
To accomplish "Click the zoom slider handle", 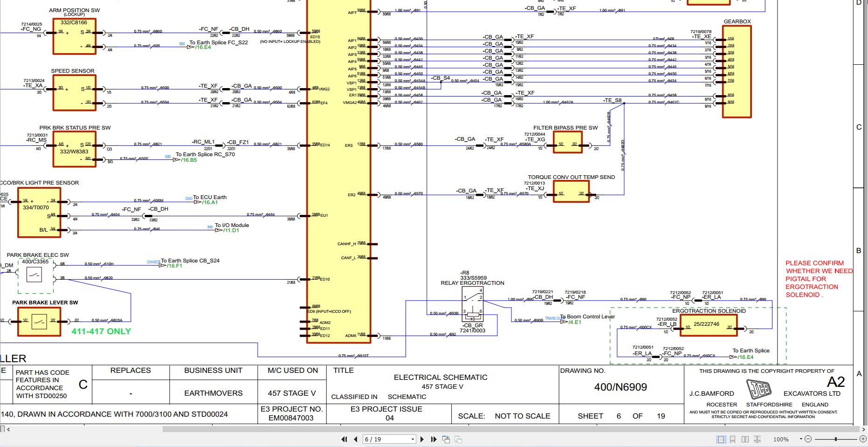I will point(836,439).
